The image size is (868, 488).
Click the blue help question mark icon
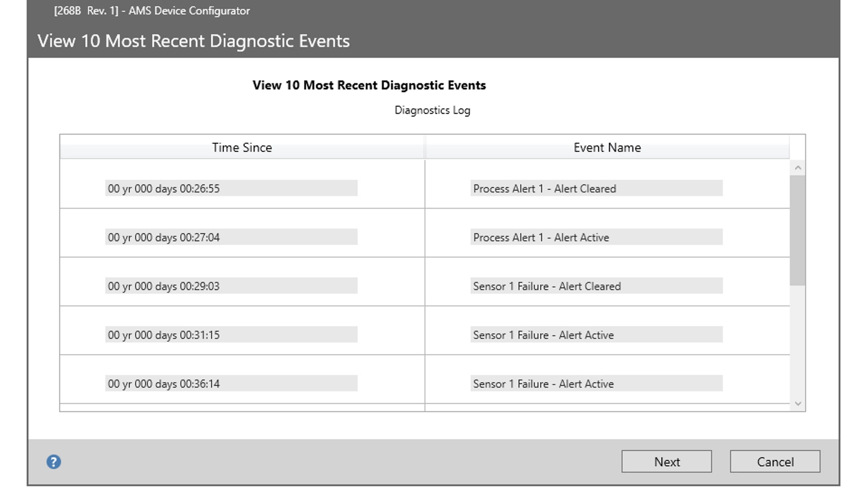pos(53,461)
